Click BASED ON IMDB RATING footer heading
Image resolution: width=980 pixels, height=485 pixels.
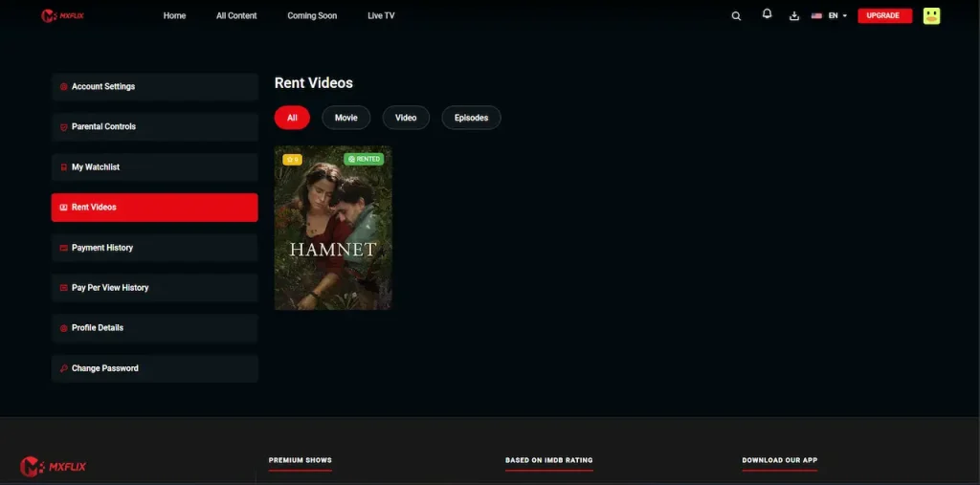[x=548, y=461]
